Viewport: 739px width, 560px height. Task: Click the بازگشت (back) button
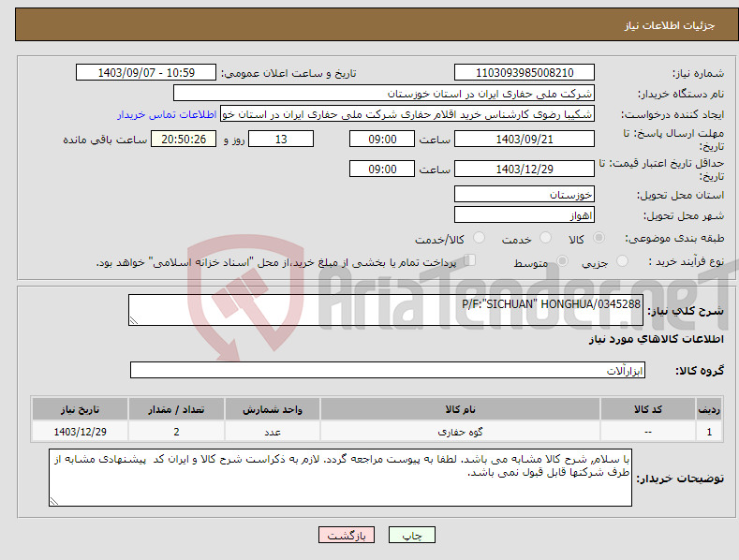(x=347, y=535)
